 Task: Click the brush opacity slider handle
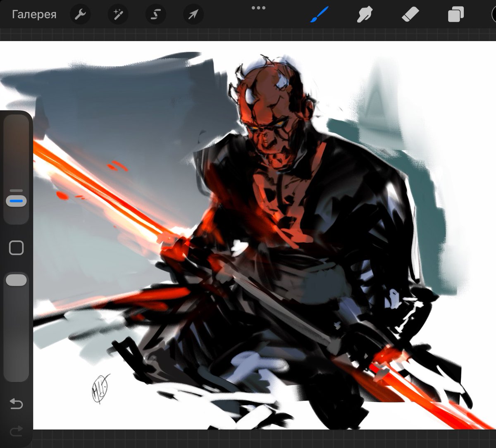(x=16, y=280)
